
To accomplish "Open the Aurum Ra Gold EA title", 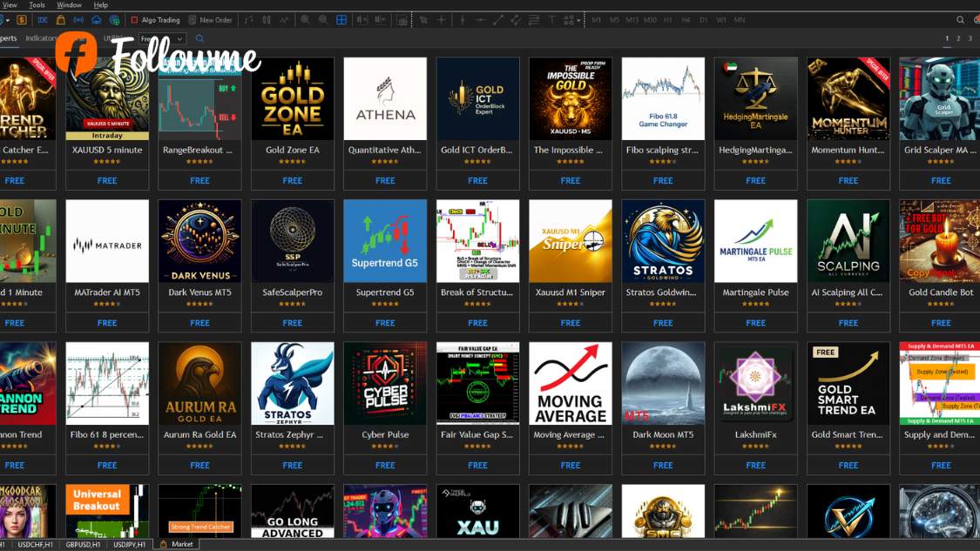I will pos(200,435).
